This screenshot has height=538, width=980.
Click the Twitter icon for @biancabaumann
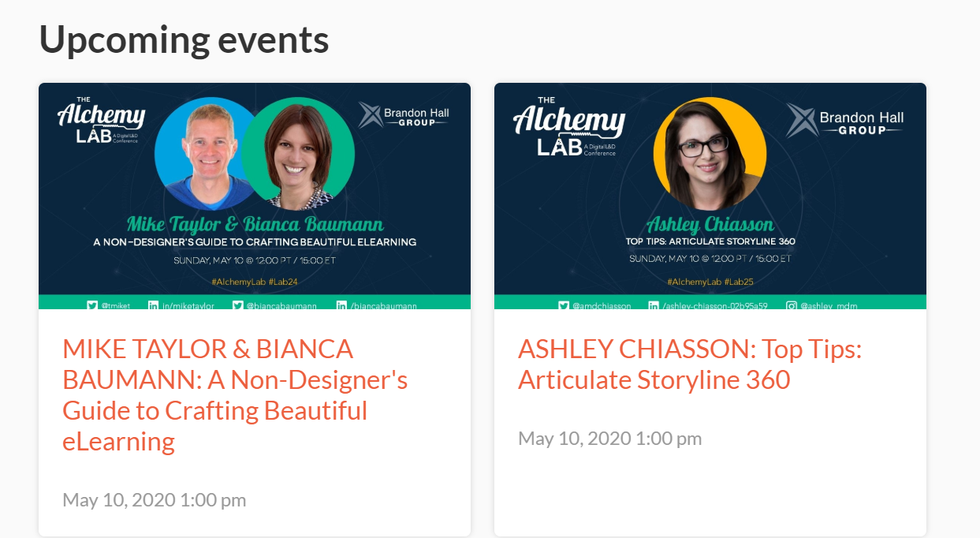[x=238, y=306]
